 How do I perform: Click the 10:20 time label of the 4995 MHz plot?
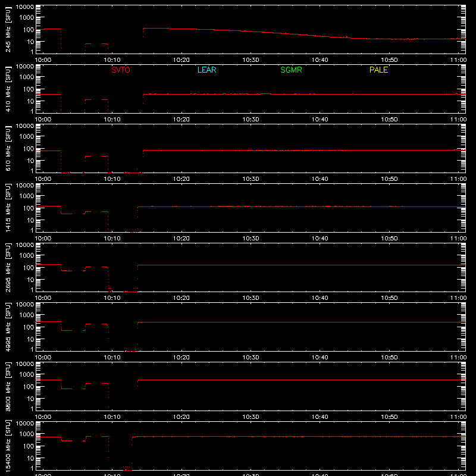(x=181, y=358)
